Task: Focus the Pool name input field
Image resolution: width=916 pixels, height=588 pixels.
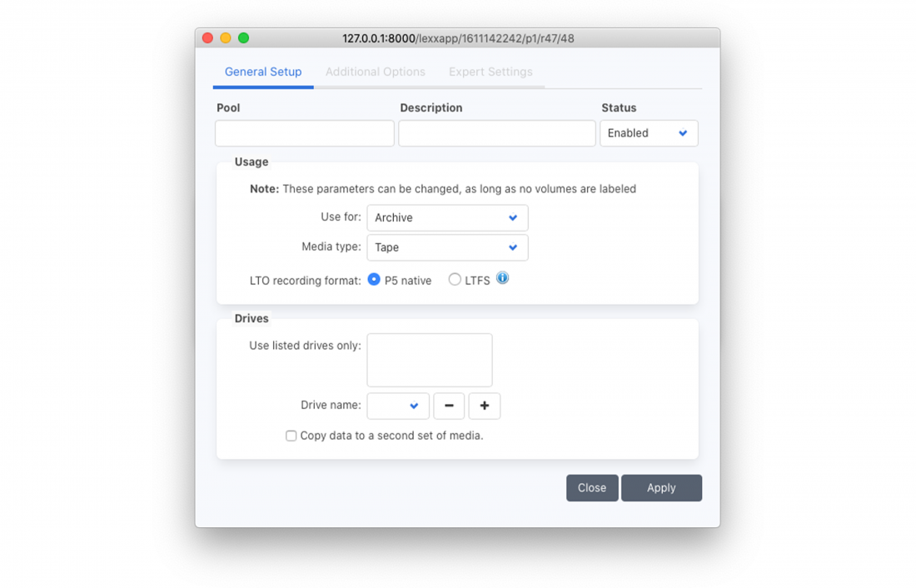Action: pos(304,133)
